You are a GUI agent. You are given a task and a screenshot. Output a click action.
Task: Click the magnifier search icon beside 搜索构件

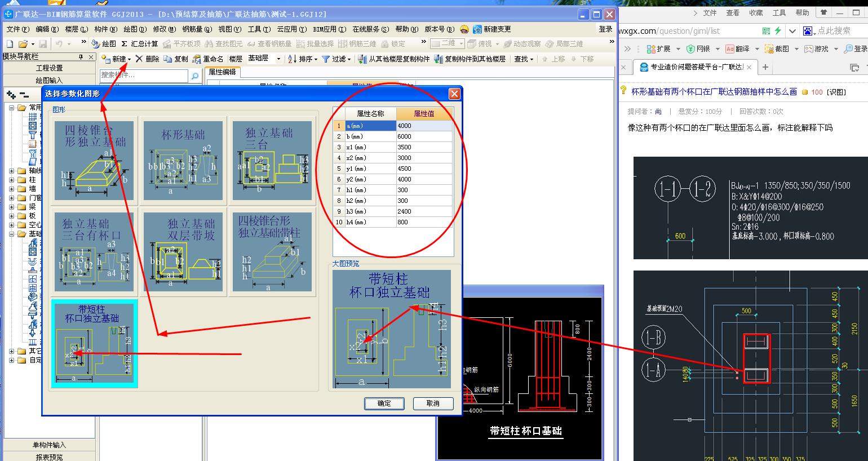[194, 75]
